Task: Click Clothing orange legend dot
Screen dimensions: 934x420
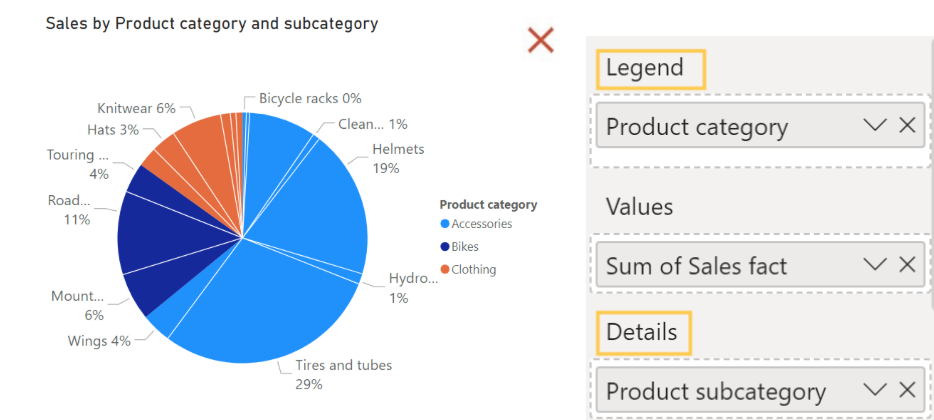Action: (444, 269)
